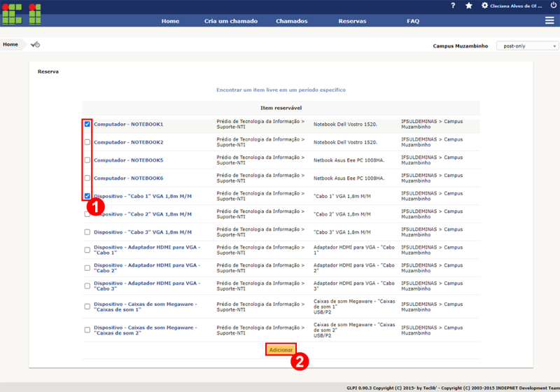
Task: Check the "Caixas de som 2" checkbox
Action: click(87, 330)
